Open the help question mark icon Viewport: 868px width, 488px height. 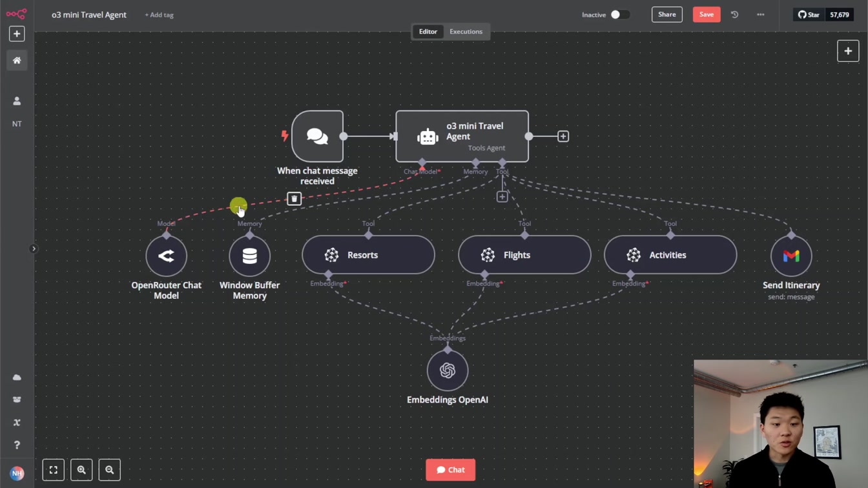(x=17, y=445)
